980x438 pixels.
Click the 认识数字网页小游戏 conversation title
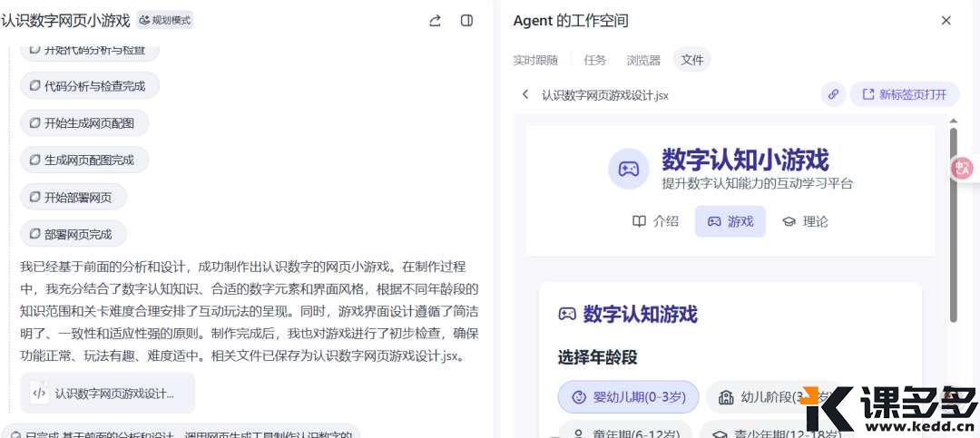pyautogui.click(x=65, y=21)
